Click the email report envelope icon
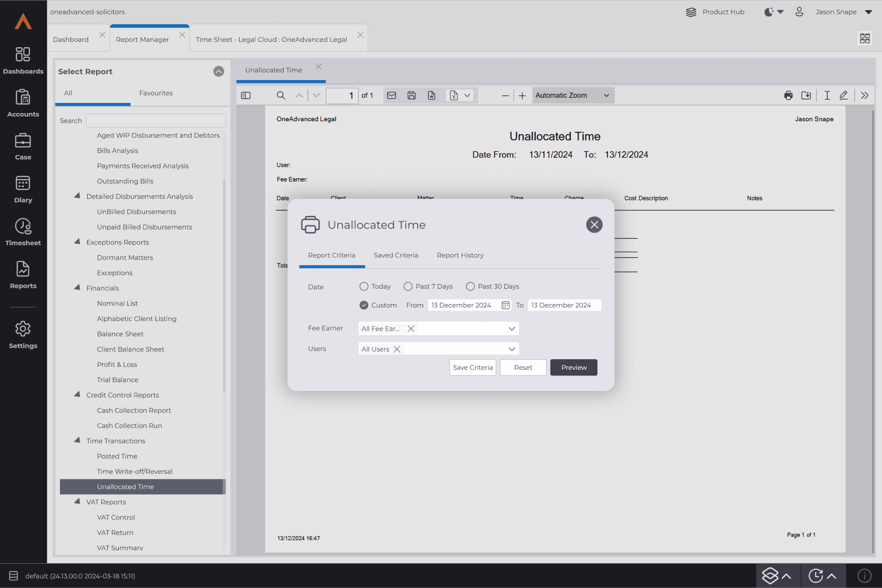This screenshot has height=588, width=882. 391,95
